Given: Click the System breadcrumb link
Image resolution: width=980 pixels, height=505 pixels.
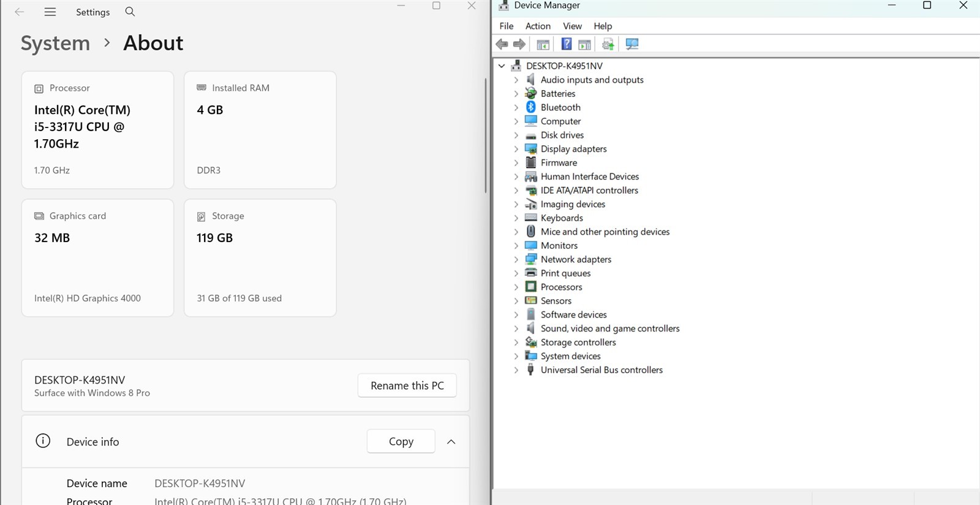Looking at the screenshot, I should [55, 43].
